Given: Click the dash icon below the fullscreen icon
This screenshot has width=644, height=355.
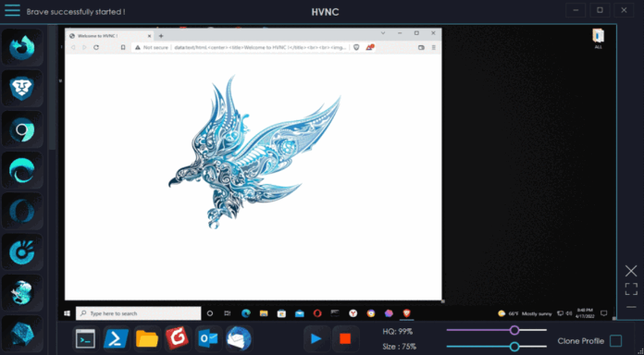Looking at the screenshot, I should 631,307.
